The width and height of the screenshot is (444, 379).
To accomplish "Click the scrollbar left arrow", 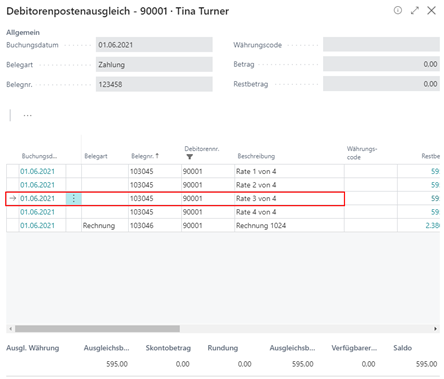I will coord(11,329).
